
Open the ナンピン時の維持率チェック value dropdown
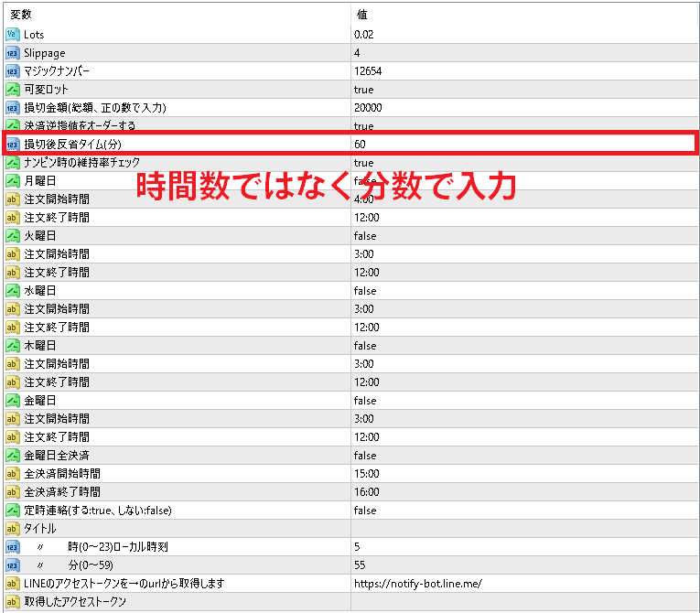[364, 163]
